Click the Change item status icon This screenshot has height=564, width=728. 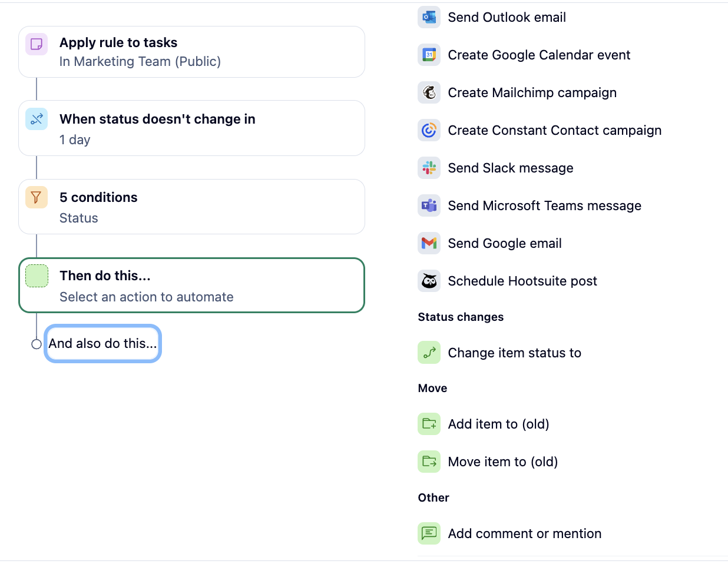click(x=429, y=353)
